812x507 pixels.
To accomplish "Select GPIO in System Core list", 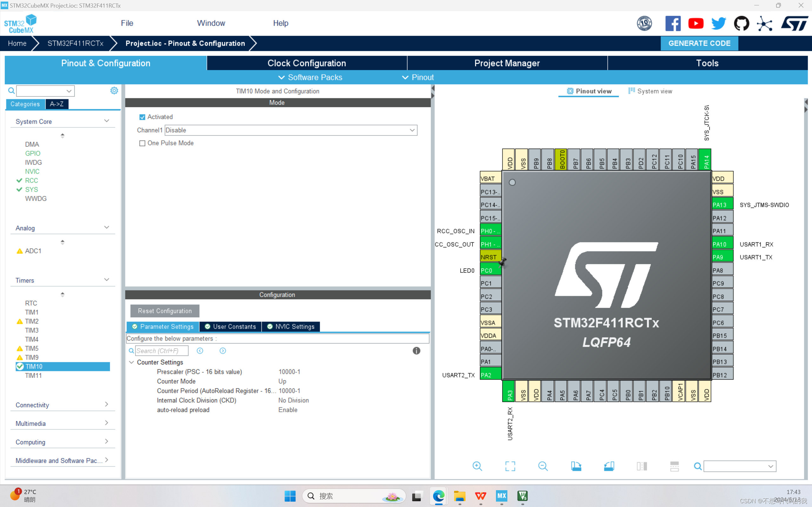I will click(33, 153).
